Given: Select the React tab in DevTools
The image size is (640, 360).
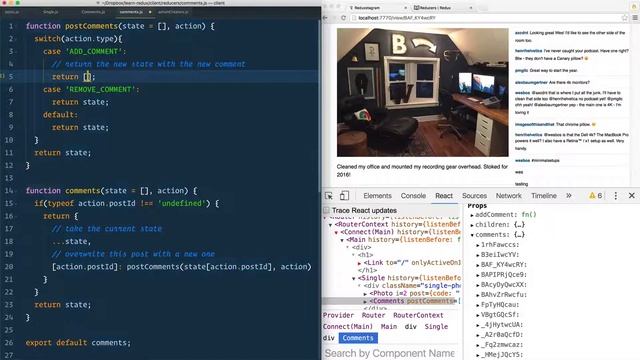Looking at the screenshot, I should 444,196.
